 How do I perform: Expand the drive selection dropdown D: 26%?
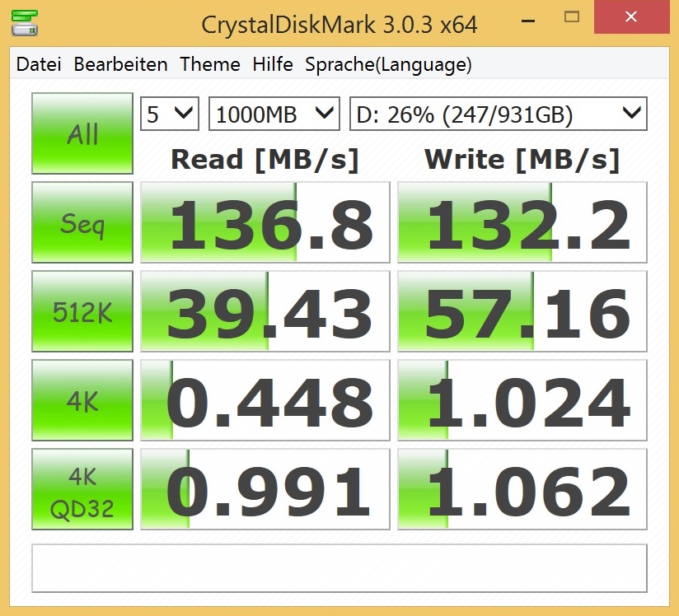(x=499, y=114)
